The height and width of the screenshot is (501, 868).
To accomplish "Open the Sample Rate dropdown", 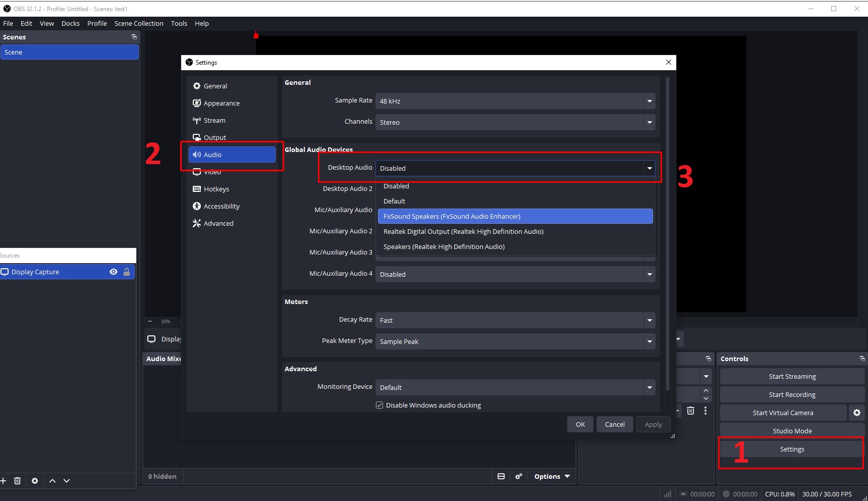I will (515, 101).
